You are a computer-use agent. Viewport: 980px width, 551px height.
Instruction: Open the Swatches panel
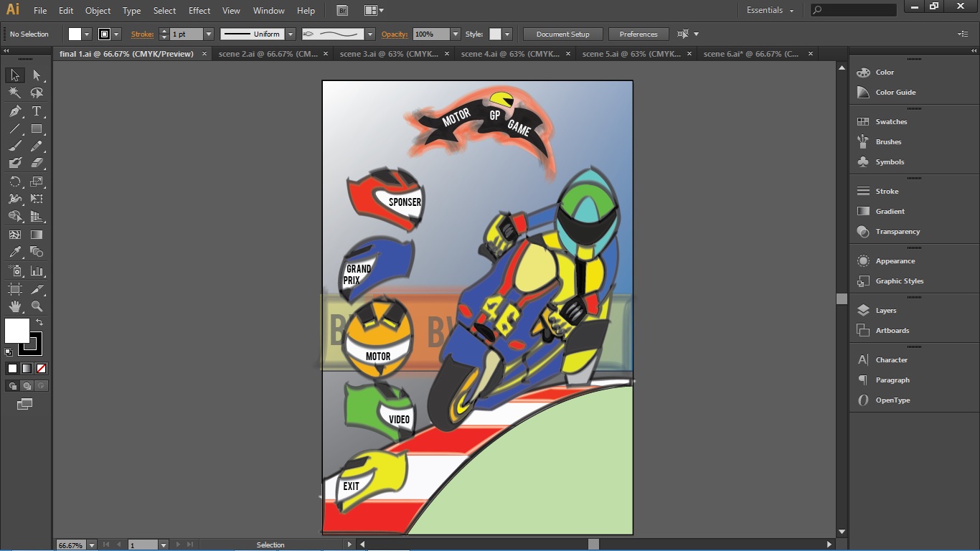click(890, 122)
